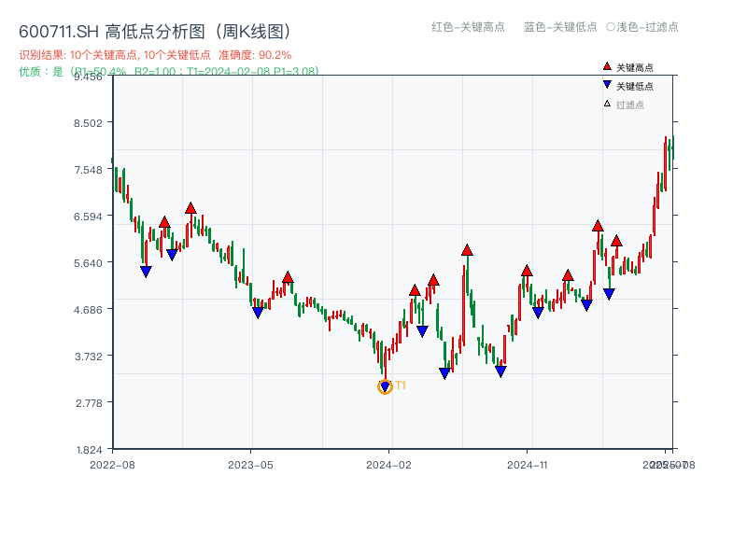Click the 7.548 price axis label

(88, 170)
